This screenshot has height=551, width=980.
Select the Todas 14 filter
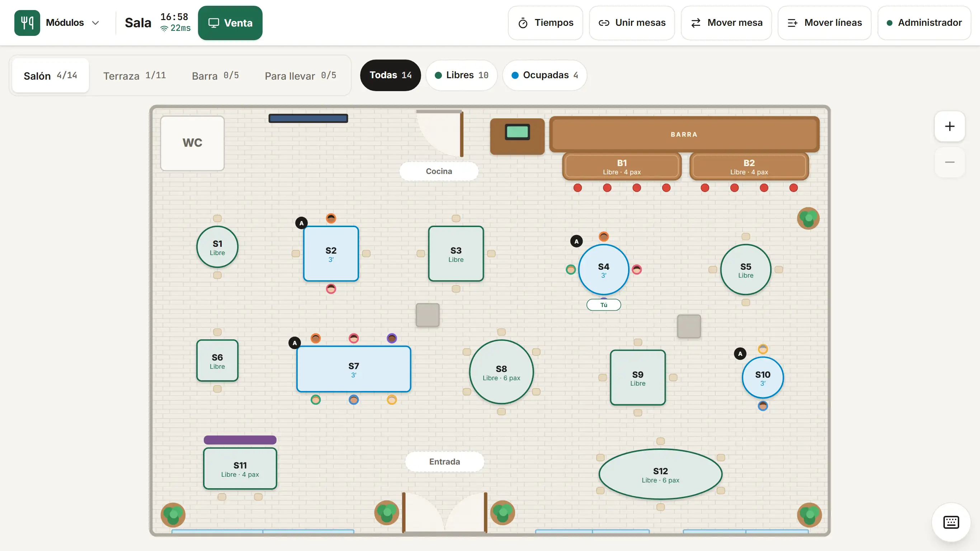click(390, 75)
